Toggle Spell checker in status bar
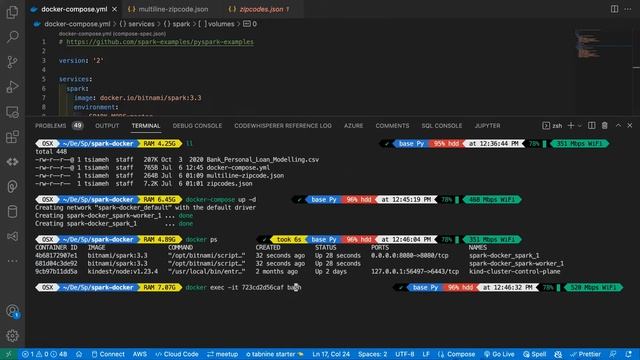The width and height of the screenshot is (640, 360). (534, 354)
